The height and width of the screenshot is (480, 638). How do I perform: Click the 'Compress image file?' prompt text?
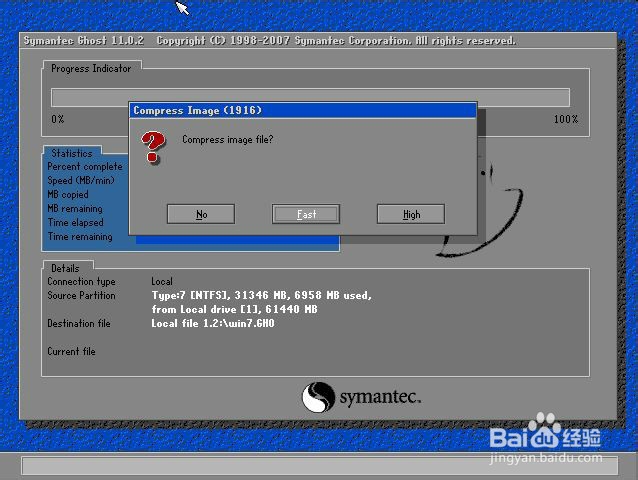pyautogui.click(x=227, y=140)
